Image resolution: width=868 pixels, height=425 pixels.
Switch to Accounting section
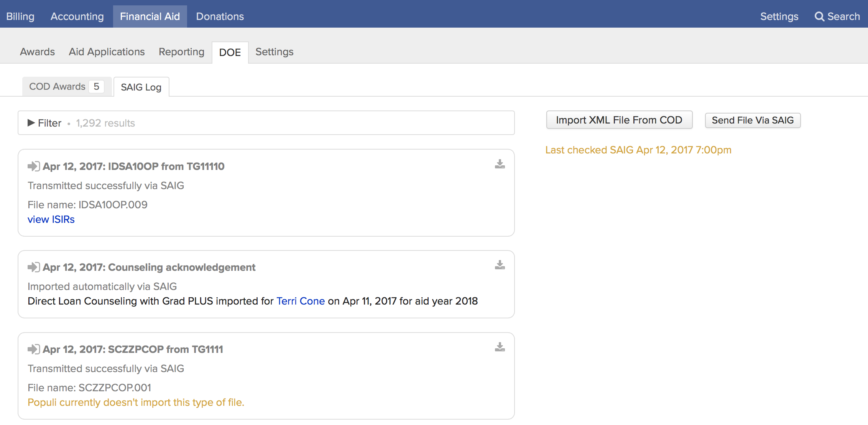(x=77, y=16)
